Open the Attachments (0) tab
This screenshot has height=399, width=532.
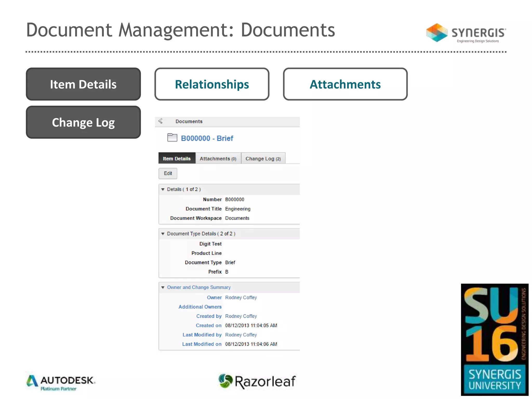tap(218, 158)
